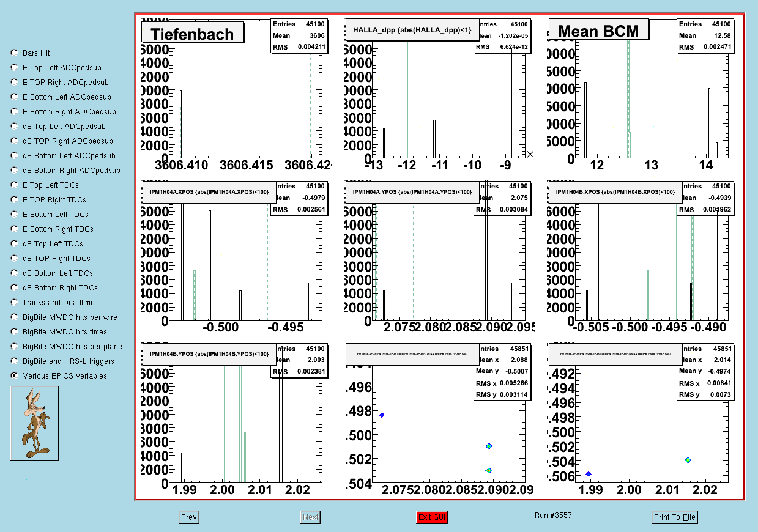This screenshot has width=758, height=532.
Task: Click scatter plot stats box with Mean x 2.088
Action: tap(502, 372)
